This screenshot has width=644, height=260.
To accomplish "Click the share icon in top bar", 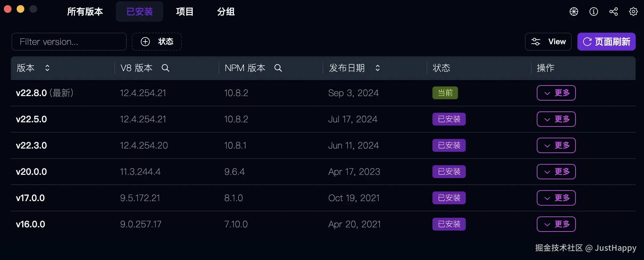I will coord(614,12).
